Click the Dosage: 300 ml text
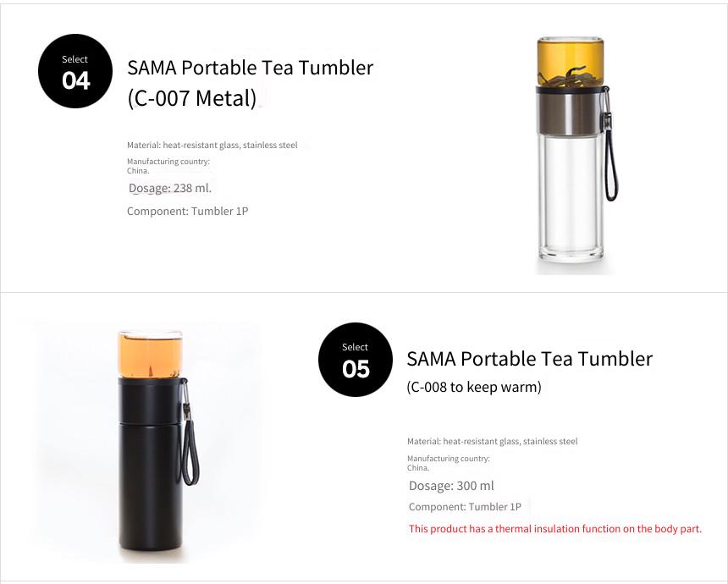Screen dimensions: 728x584 (x=451, y=486)
